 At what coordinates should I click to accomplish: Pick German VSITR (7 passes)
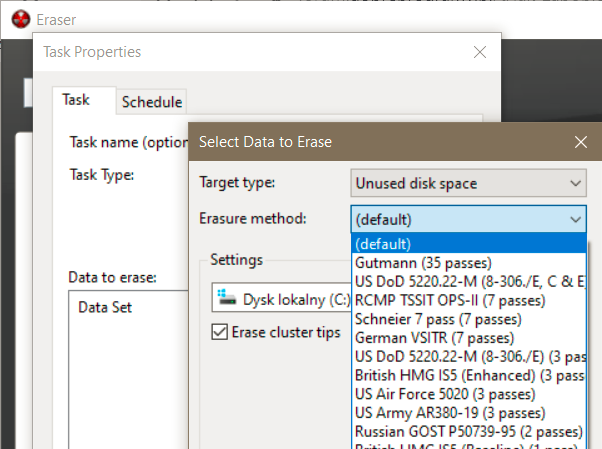(469, 338)
